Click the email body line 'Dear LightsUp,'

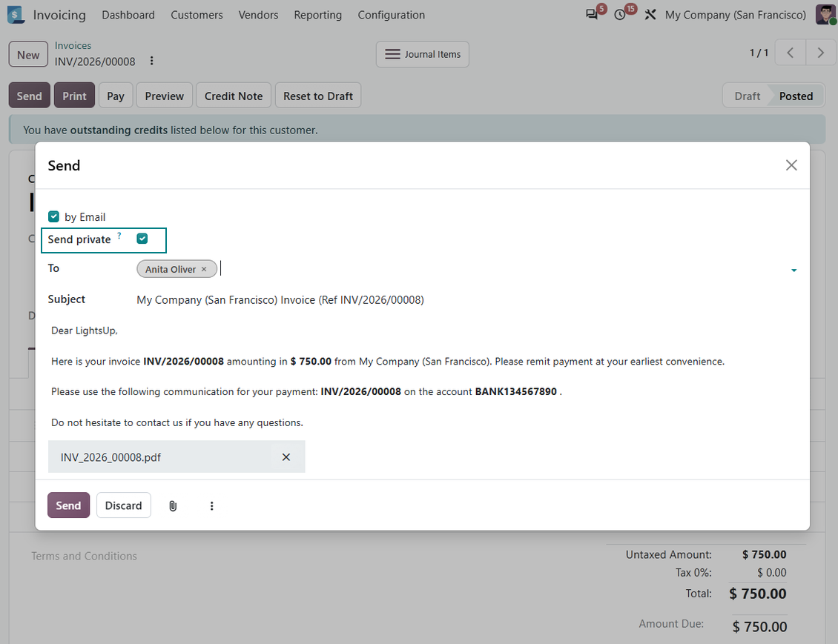click(85, 331)
